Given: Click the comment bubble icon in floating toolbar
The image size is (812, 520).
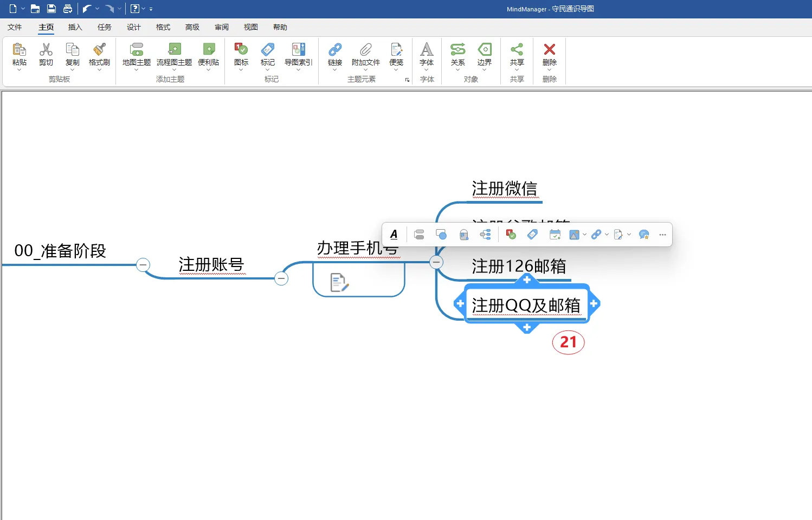Looking at the screenshot, I should (644, 235).
